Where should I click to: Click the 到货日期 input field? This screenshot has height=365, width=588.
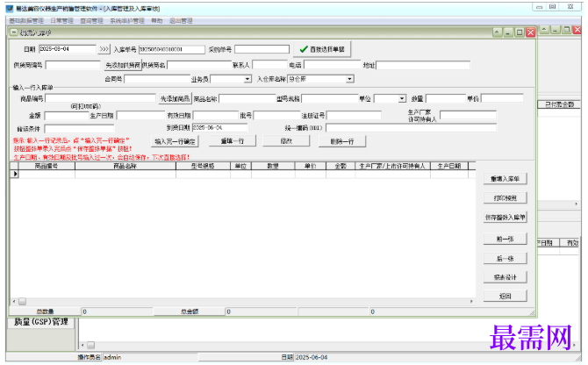(219, 128)
